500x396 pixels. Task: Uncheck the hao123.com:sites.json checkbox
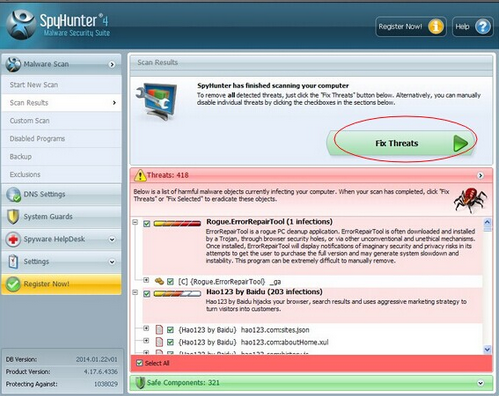(170, 330)
